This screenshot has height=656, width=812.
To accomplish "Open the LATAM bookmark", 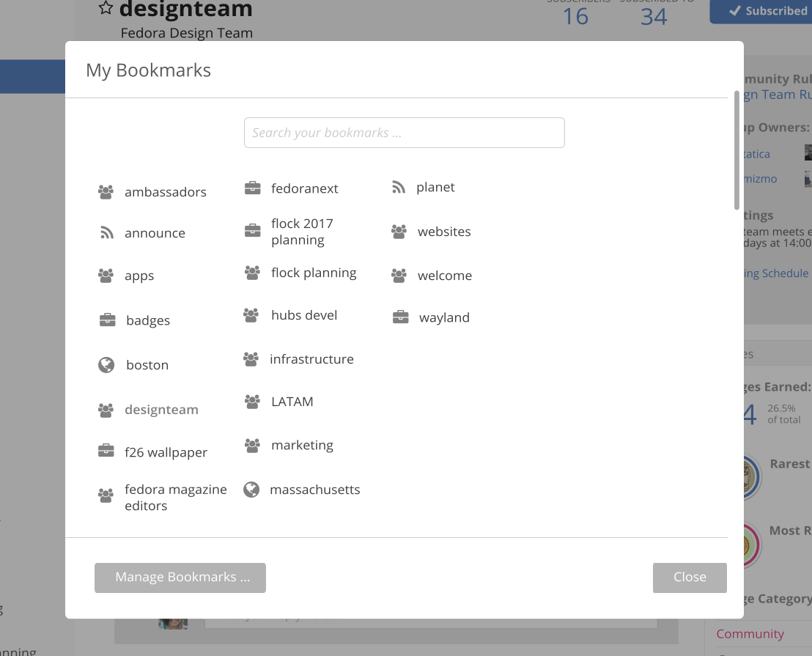I will point(292,402).
